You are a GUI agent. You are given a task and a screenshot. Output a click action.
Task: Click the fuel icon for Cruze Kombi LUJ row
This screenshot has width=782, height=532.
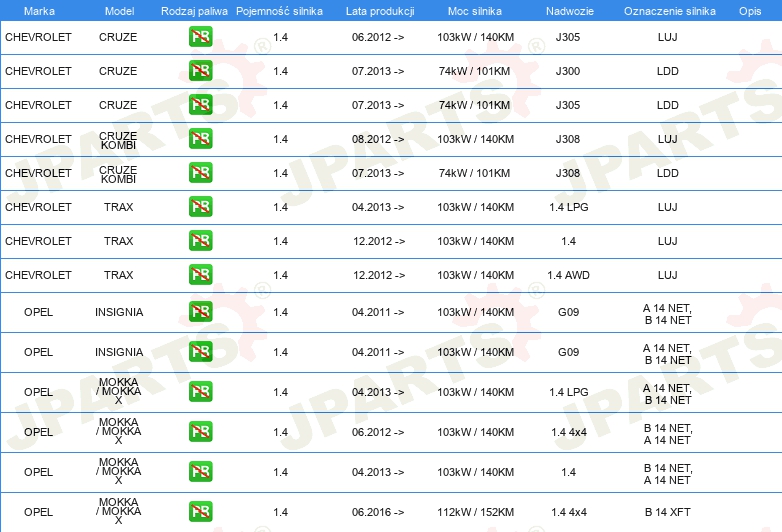[x=200, y=139]
